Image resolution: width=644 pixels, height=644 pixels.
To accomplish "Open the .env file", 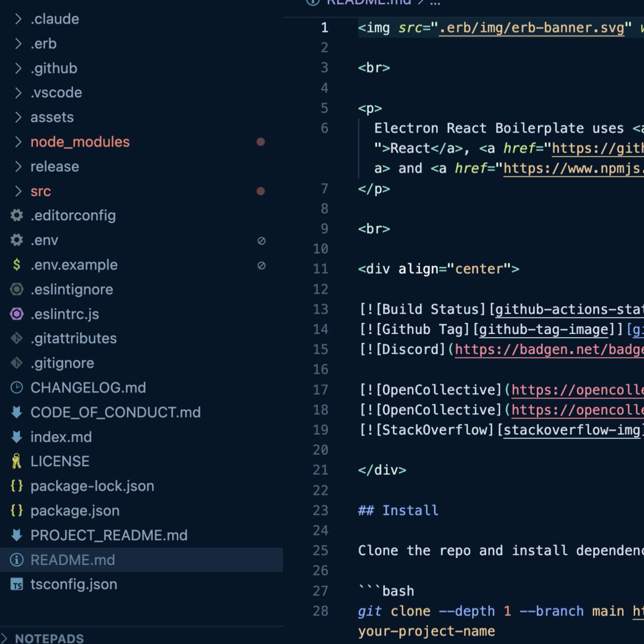I will (45, 240).
